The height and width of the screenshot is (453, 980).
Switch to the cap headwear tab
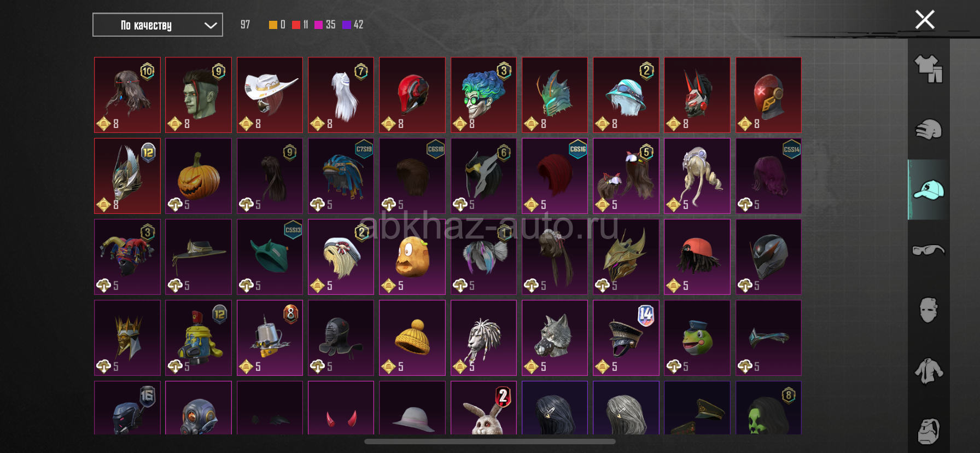(929, 190)
